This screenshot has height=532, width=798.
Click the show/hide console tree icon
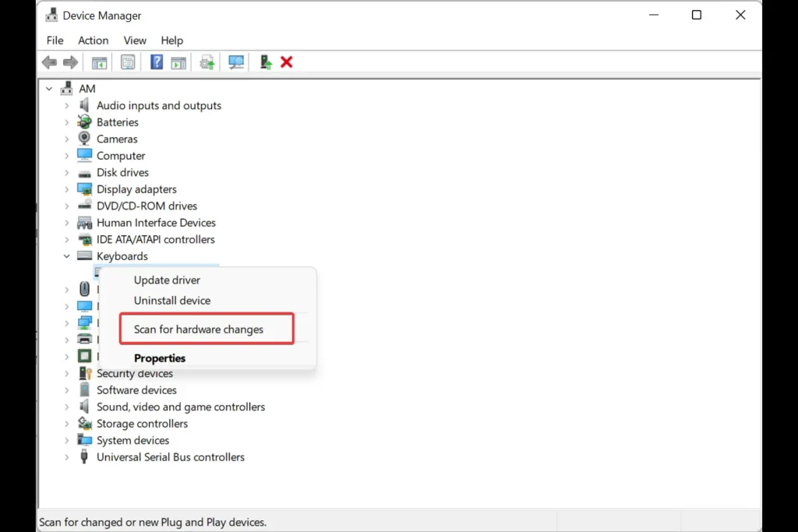point(100,62)
